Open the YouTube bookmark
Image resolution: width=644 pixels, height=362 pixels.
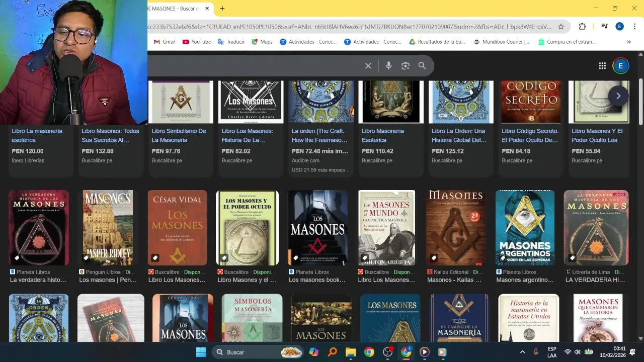tap(197, 42)
